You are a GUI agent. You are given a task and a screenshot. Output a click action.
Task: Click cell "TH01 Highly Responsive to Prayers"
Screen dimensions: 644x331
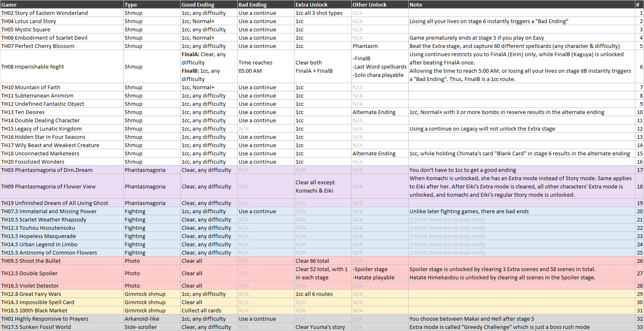point(62,319)
